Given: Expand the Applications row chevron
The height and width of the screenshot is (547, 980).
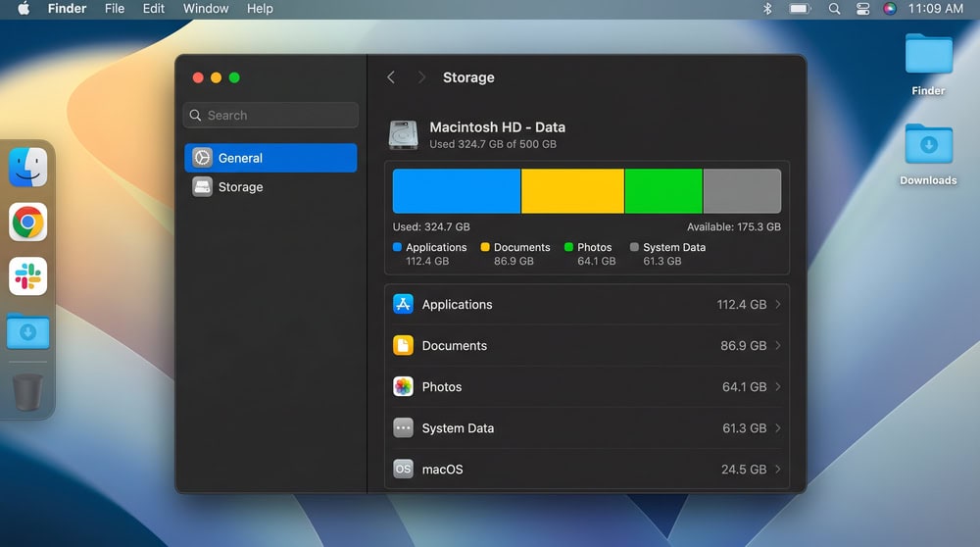Looking at the screenshot, I should pyautogui.click(x=778, y=305).
